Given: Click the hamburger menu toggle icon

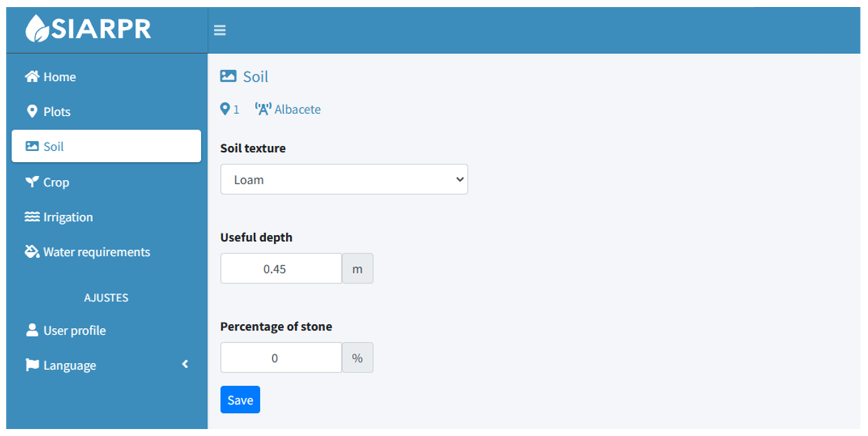Looking at the screenshot, I should [x=220, y=30].
